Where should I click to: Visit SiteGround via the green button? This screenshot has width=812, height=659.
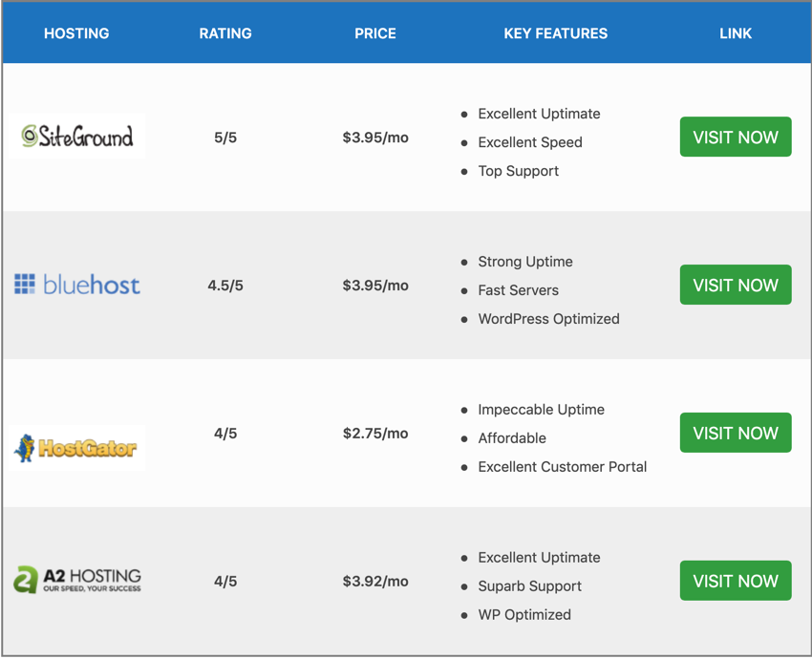[736, 137]
